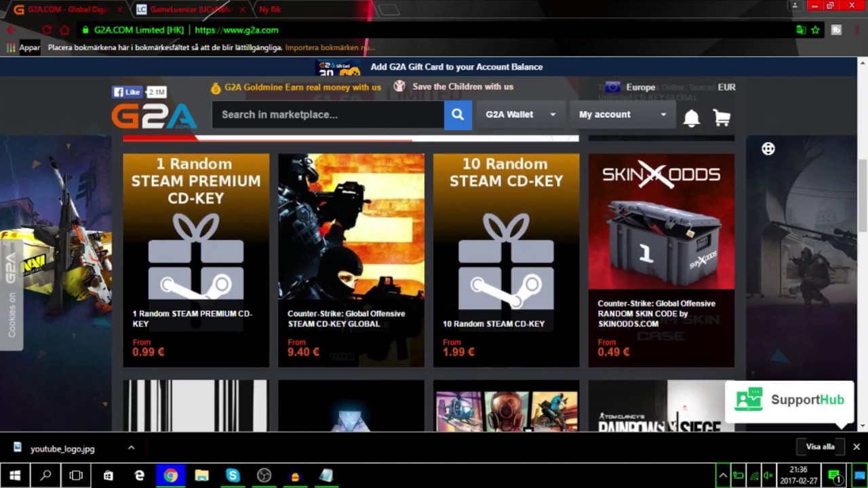This screenshot has height=488, width=868.
Task: Click the G2A logo
Action: pyautogui.click(x=155, y=115)
